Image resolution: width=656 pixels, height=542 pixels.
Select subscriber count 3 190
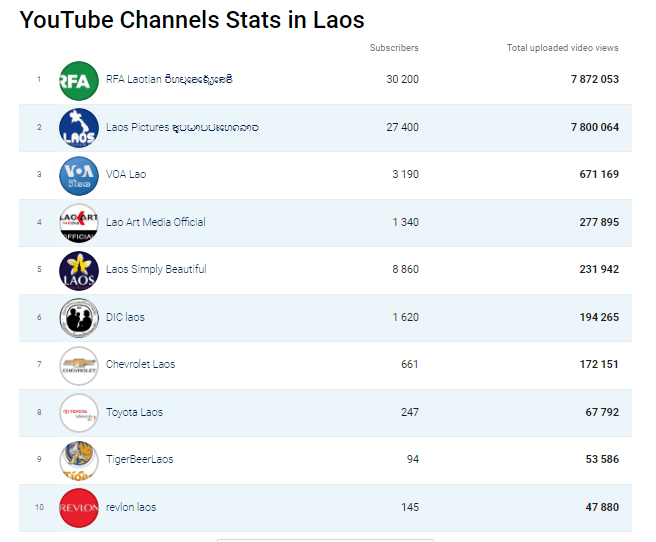pyautogui.click(x=405, y=174)
